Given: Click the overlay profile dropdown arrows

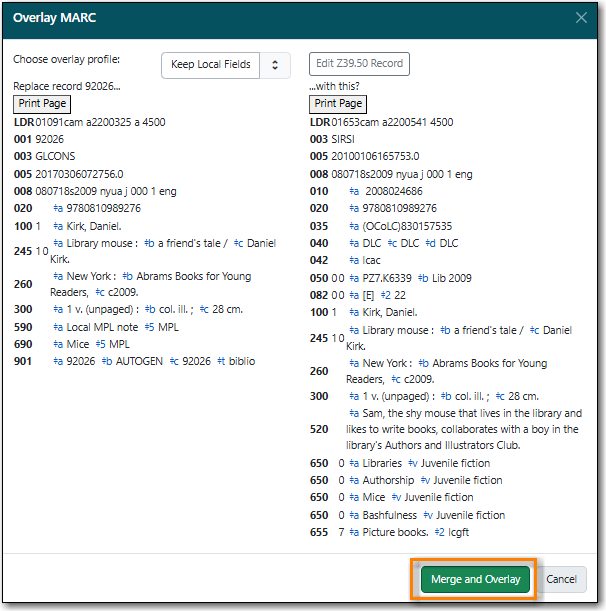Looking at the screenshot, I should click(x=275, y=65).
